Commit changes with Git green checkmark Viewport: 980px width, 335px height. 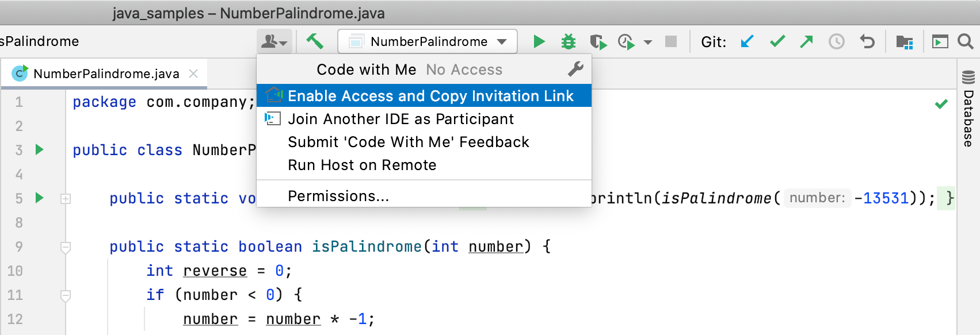tap(777, 41)
